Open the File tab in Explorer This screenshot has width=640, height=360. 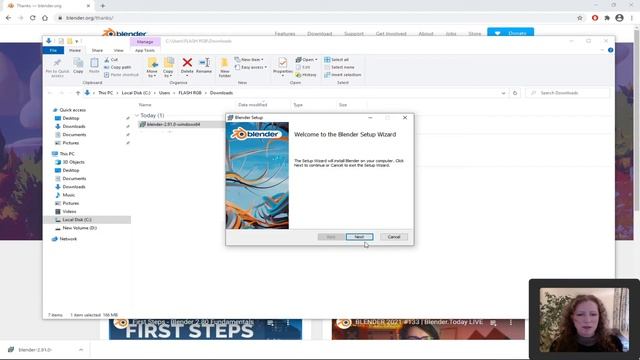click(x=53, y=50)
